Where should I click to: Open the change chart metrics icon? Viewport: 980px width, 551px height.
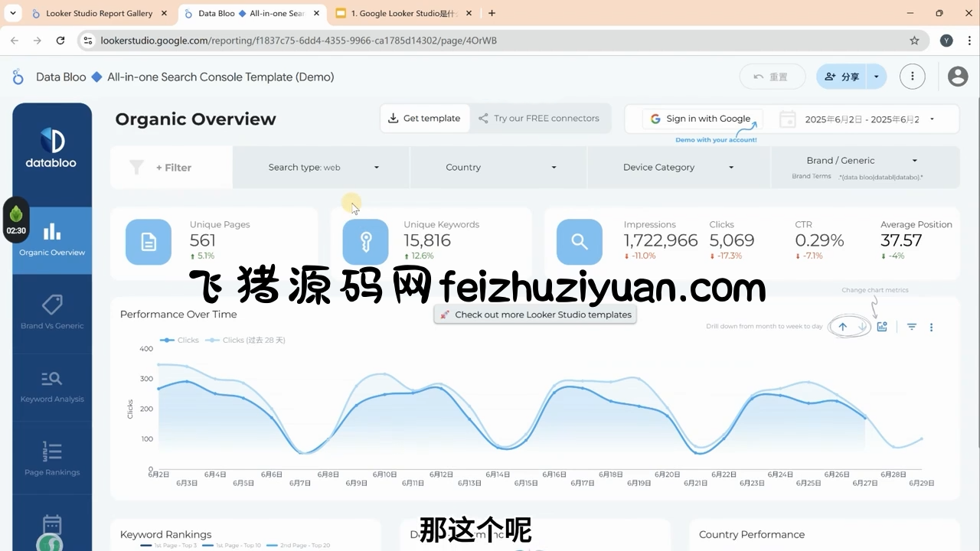pos(882,327)
